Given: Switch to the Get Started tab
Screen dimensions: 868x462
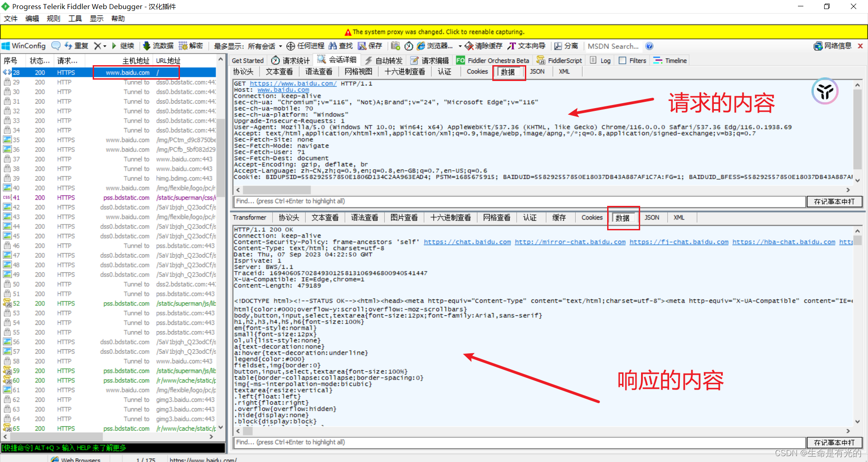Looking at the screenshot, I should click(247, 61).
